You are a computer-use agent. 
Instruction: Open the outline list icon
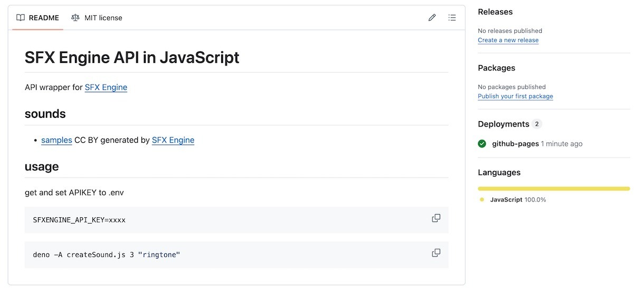(452, 17)
